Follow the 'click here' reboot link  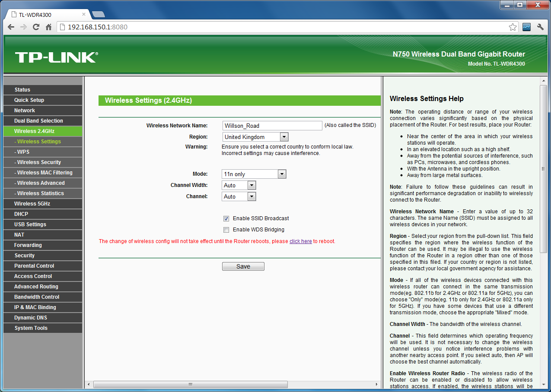pyautogui.click(x=300, y=241)
